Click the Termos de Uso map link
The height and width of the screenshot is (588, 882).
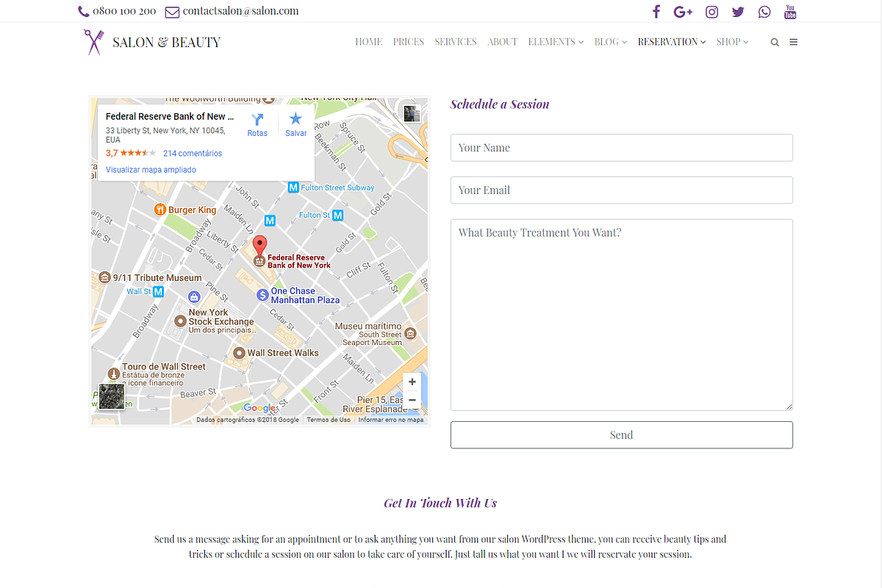(329, 420)
